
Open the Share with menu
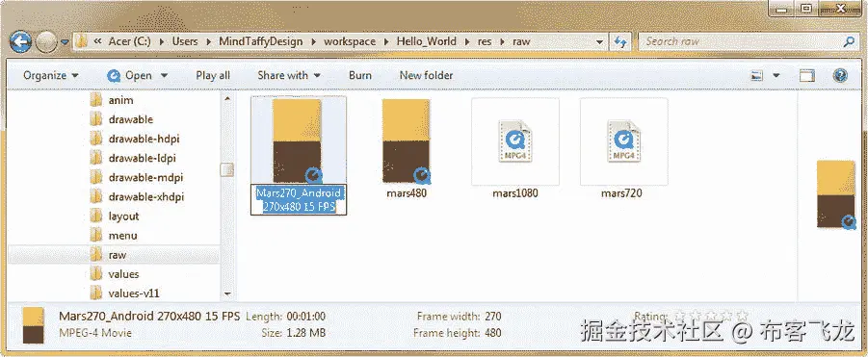[289, 76]
